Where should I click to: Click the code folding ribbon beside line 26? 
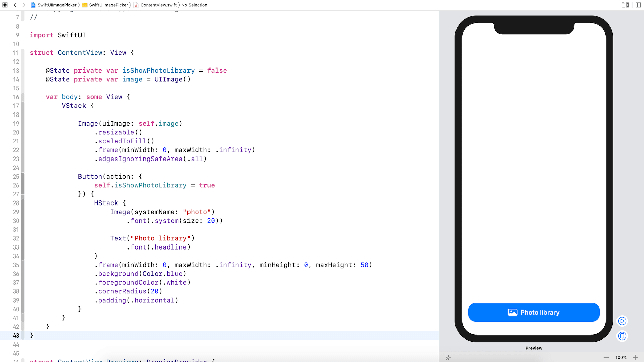(x=23, y=185)
